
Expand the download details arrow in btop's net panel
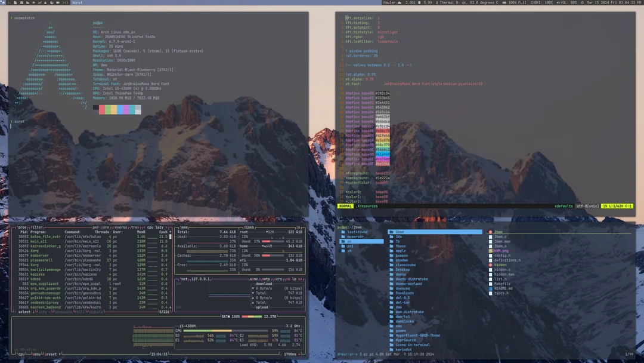253,288
